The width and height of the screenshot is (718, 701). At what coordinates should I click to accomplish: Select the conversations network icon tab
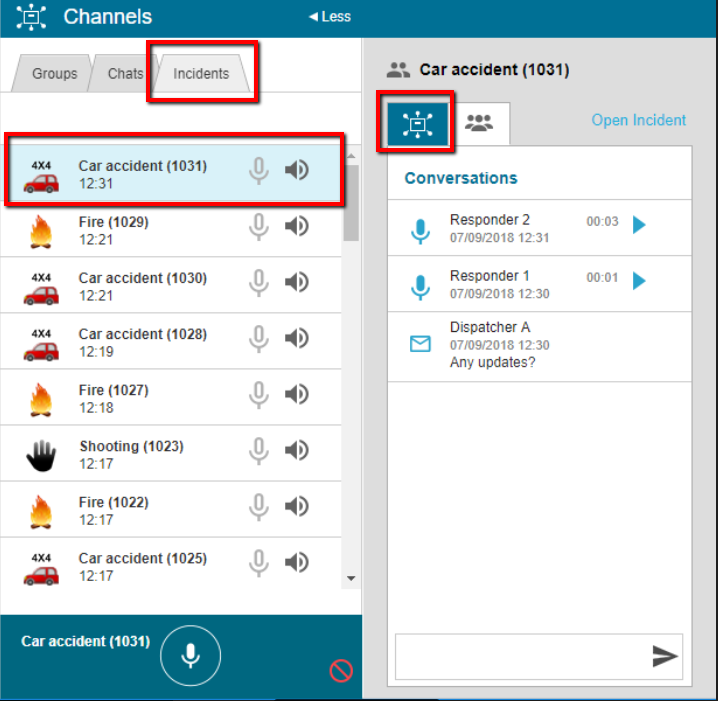(416, 123)
